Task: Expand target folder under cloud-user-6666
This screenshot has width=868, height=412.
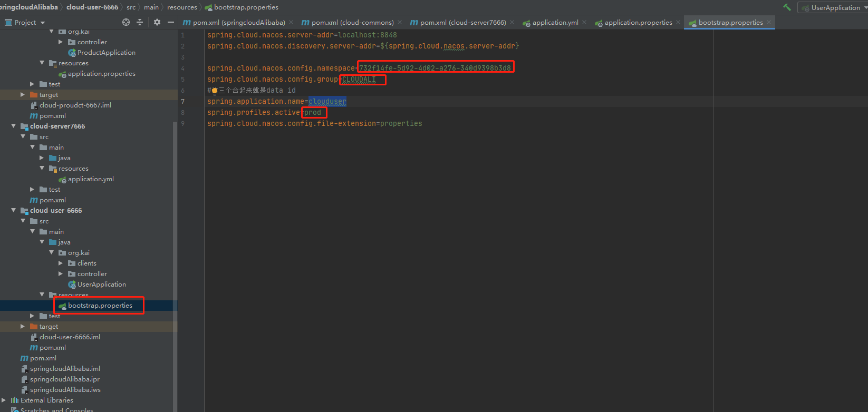Action: [x=23, y=327]
